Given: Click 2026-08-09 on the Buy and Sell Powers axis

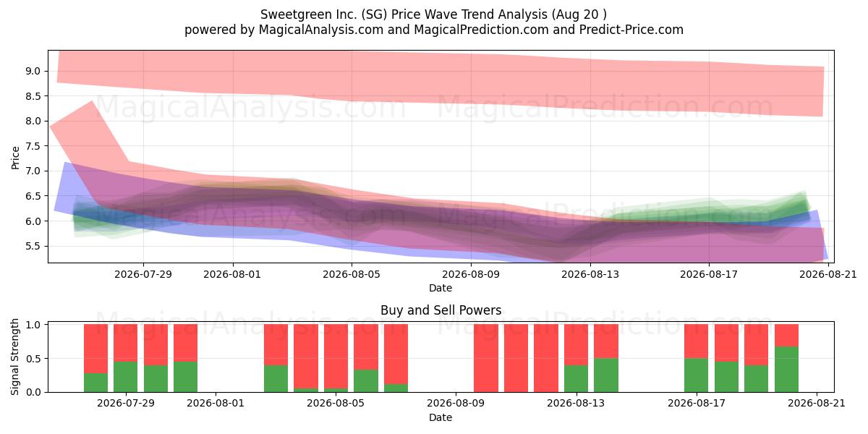Looking at the screenshot, I should [456, 404].
